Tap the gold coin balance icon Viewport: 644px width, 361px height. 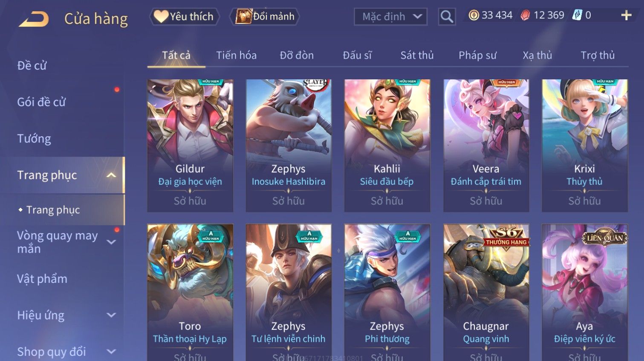(474, 15)
